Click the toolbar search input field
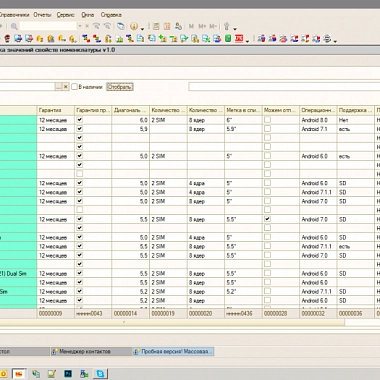The height and width of the screenshot is (380, 380). pyautogui.click(x=48, y=26)
